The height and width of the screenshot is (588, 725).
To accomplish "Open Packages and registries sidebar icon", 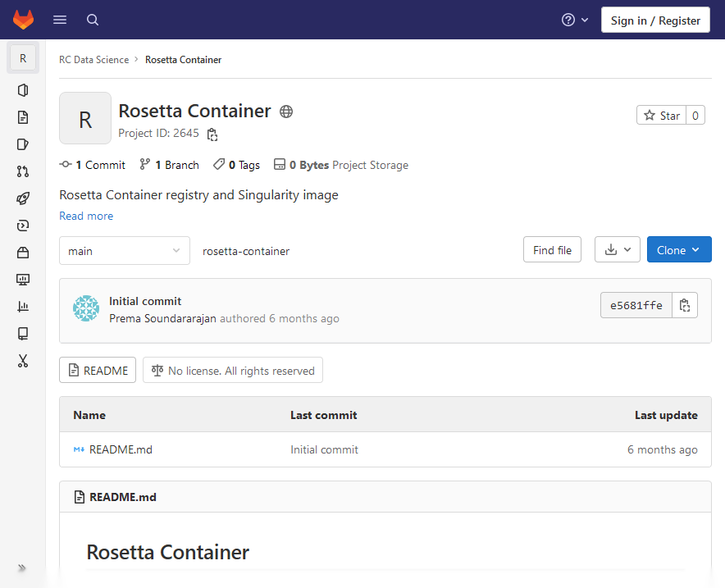I will click(x=23, y=253).
